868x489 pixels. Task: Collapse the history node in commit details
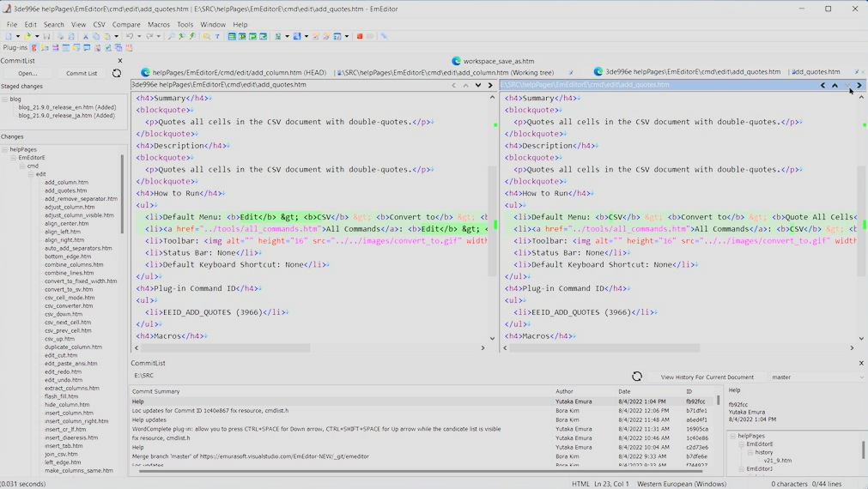[750, 452]
